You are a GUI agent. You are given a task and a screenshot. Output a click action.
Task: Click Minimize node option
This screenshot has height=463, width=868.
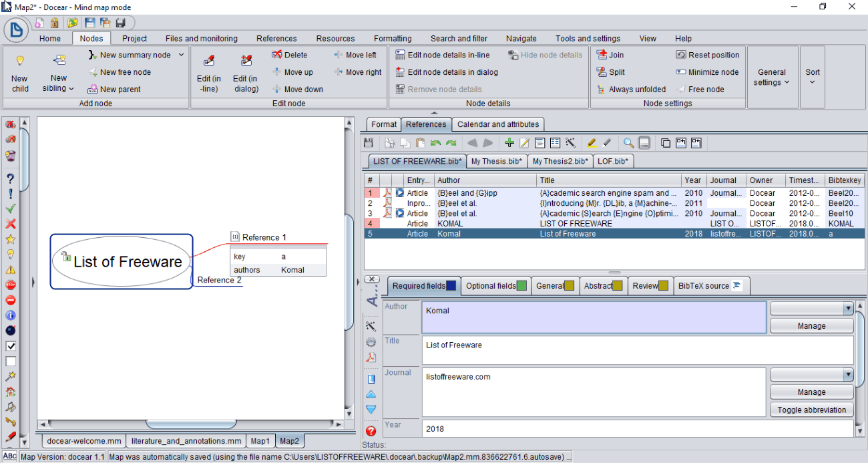tap(707, 72)
